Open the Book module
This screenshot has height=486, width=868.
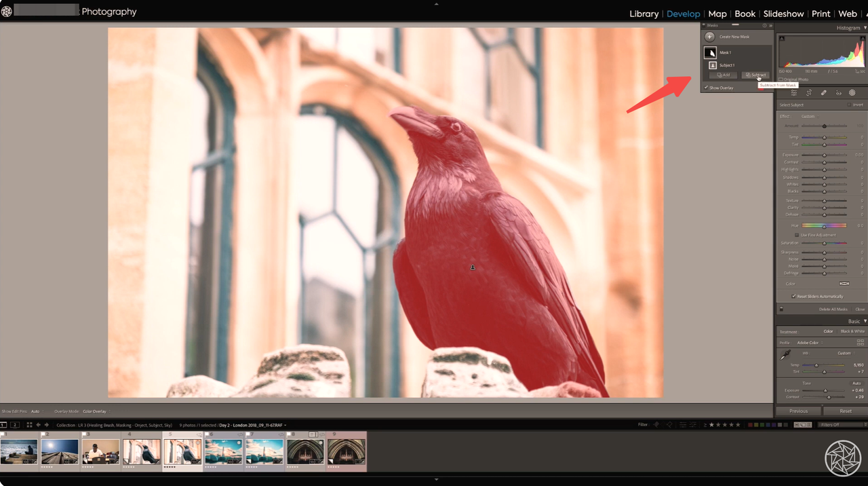coord(745,14)
